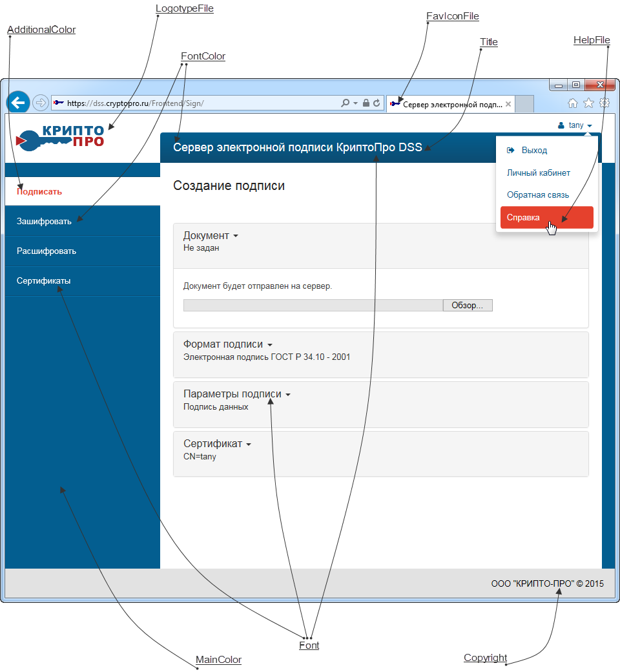Click the page title Сервер электронной подписи КриптоПро DSS
The image size is (620, 672).
pyautogui.click(x=297, y=147)
